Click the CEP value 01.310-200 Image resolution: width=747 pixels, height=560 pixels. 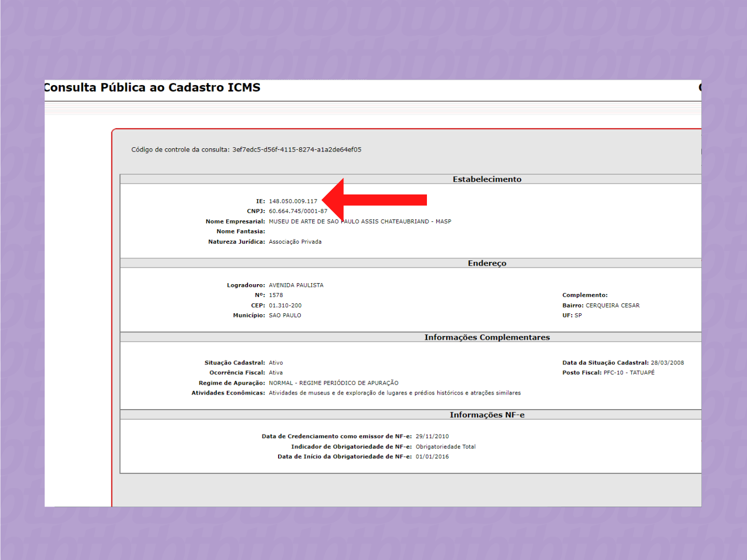point(285,305)
